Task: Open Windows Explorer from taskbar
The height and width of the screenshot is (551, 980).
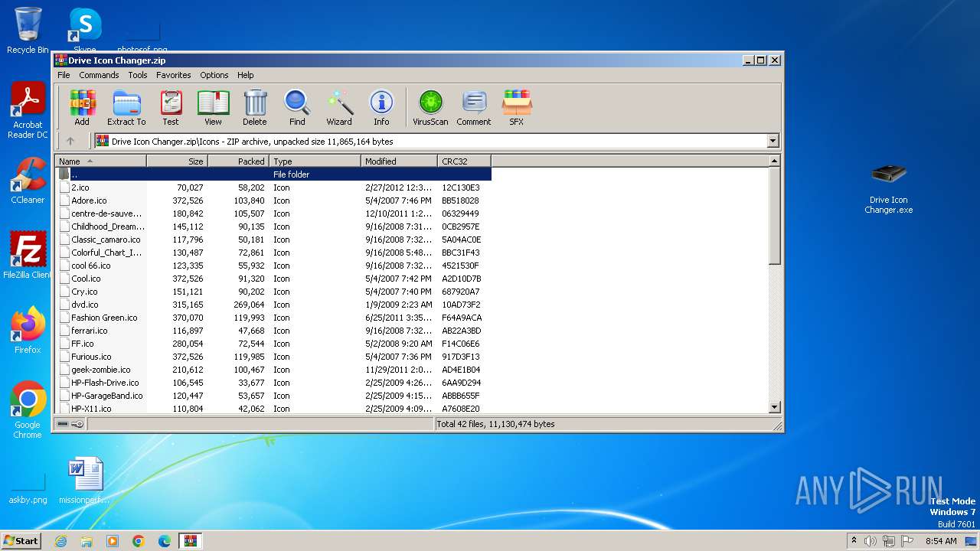Action: (x=87, y=541)
